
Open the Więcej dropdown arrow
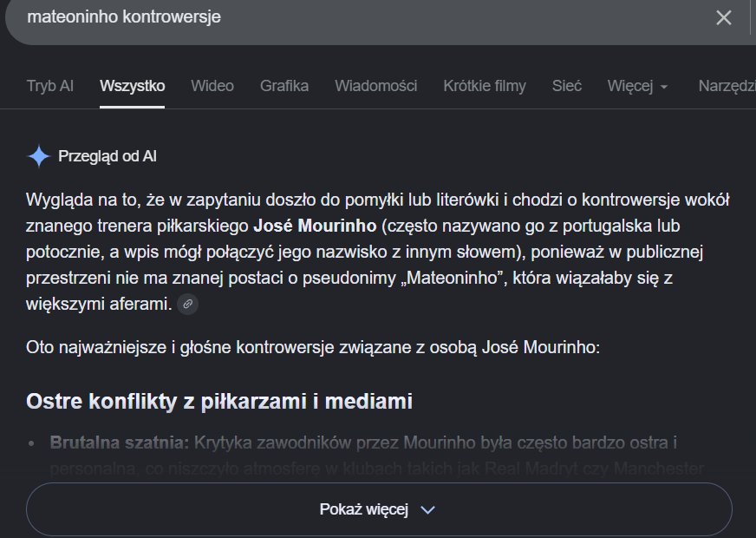[664, 87]
